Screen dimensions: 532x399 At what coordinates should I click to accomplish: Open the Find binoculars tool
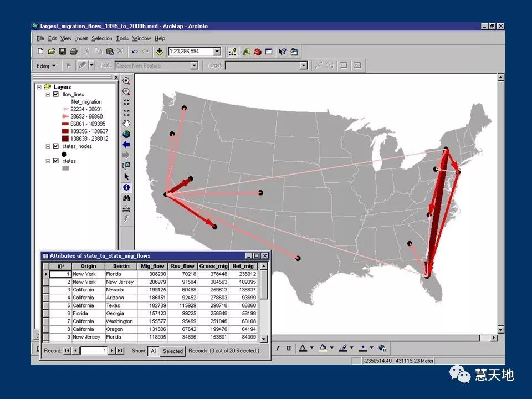click(x=126, y=198)
